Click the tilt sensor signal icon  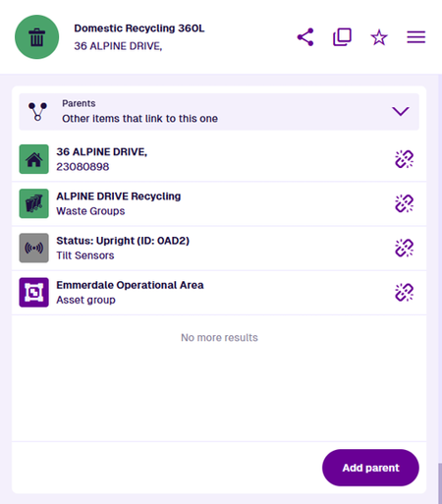(x=34, y=248)
